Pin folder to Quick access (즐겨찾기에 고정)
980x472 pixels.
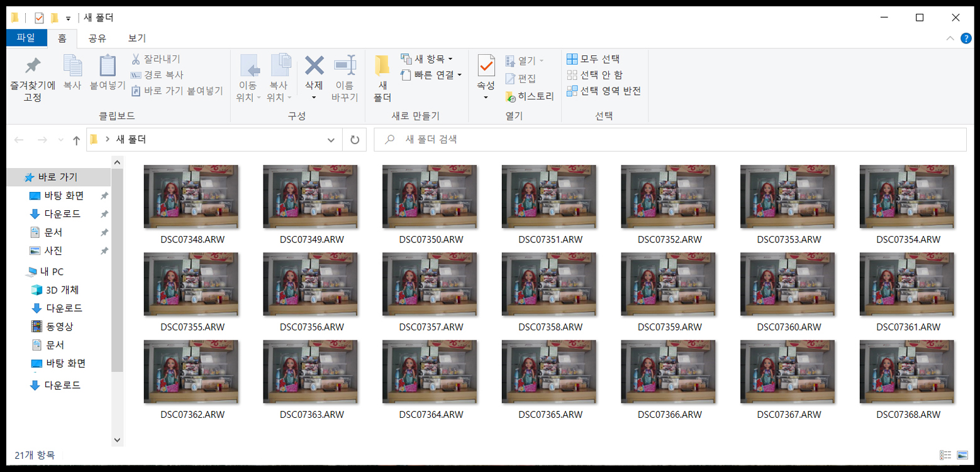click(33, 80)
